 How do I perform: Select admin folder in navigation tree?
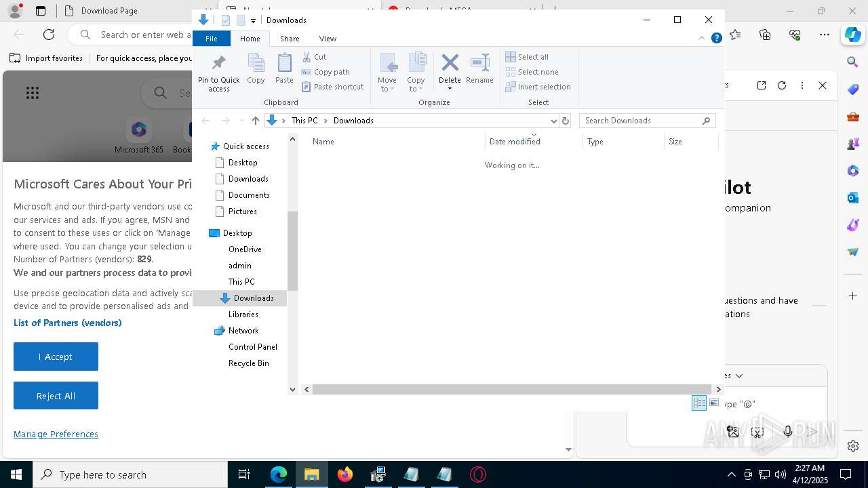click(x=239, y=266)
